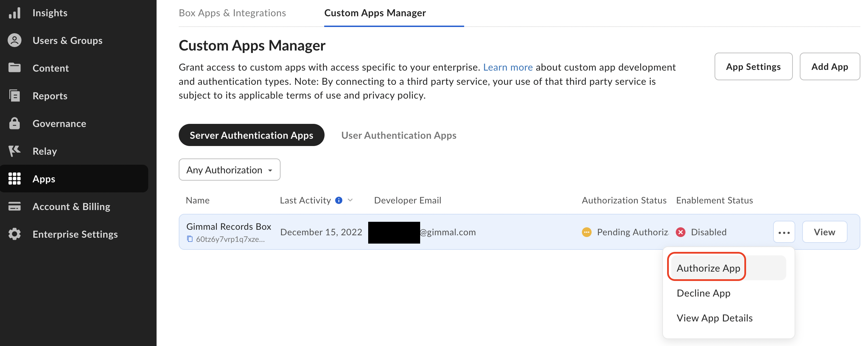Screen dimensions: 868x346
Task: Sort by Last Activity chevron arrow
Action: 350,200
